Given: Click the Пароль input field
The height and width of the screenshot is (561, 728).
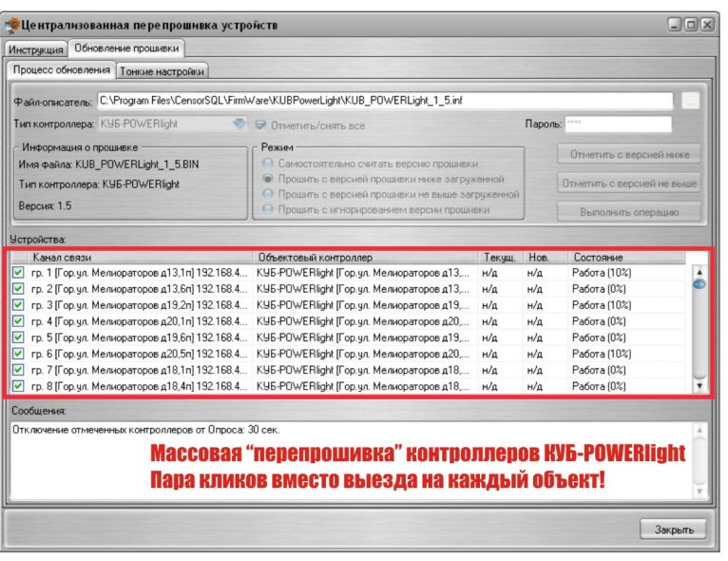Looking at the screenshot, I should pos(618,124).
